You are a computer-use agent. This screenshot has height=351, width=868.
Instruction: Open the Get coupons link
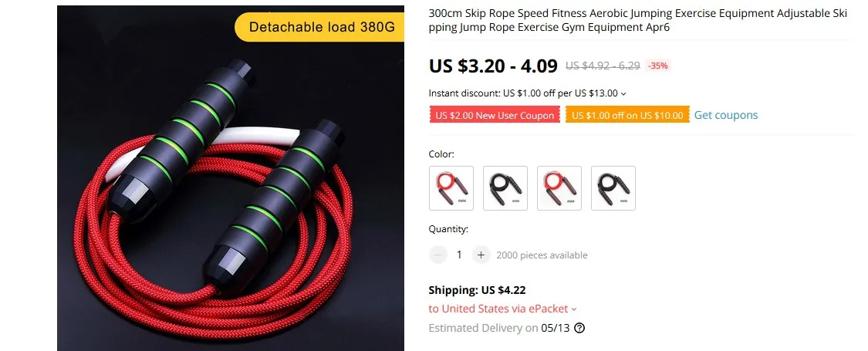click(726, 115)
